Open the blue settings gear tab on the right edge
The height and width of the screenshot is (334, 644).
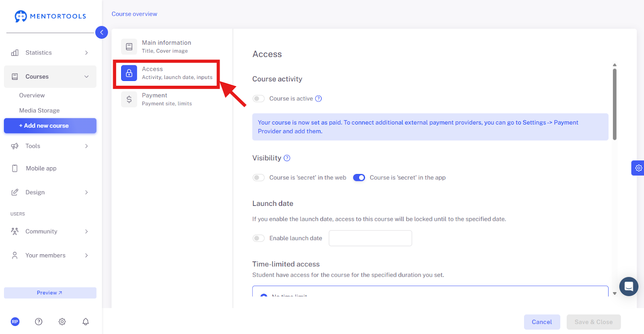click(x=638, y=168)
